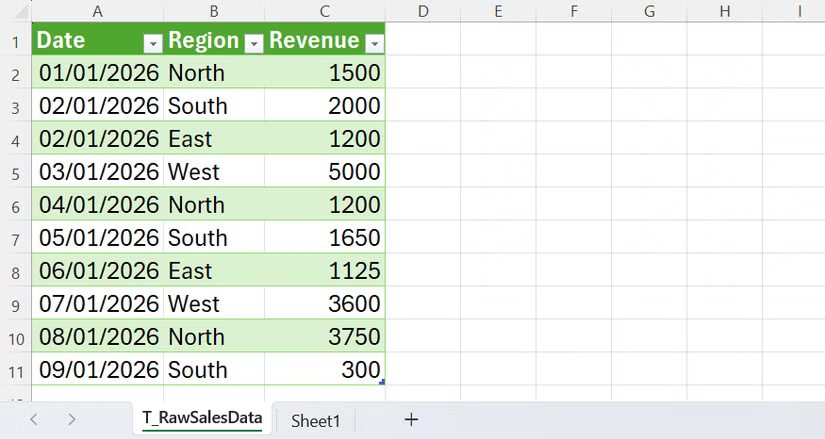Select revenue cell 2000
Image resolution: width=825 pixels, height=439 pixels.
325,105
